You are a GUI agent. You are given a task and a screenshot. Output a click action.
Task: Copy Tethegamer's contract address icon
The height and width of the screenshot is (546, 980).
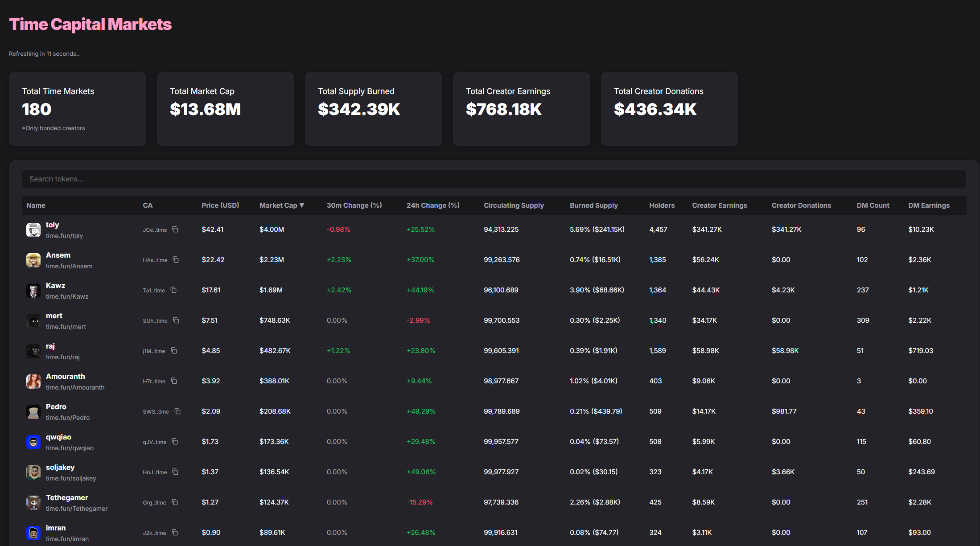pos(175,502)
